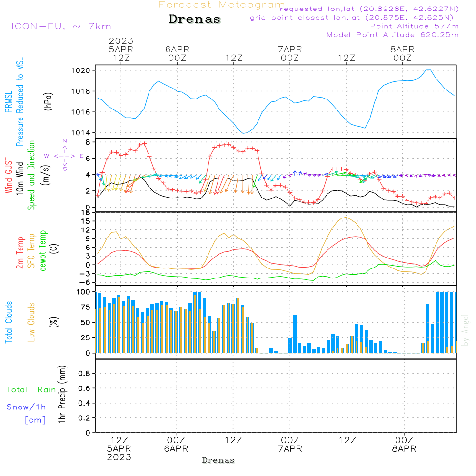Image resolution: width=476 pixels, height=476 pixels.
Task: Click the top 8APR 00Z time label
Action: (x=403, y=53)
